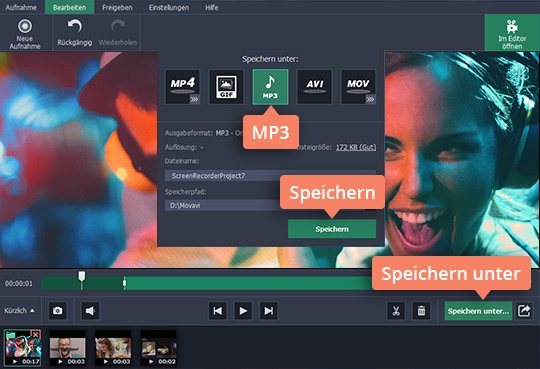Click the green Speichern button

tap(332, 229)
